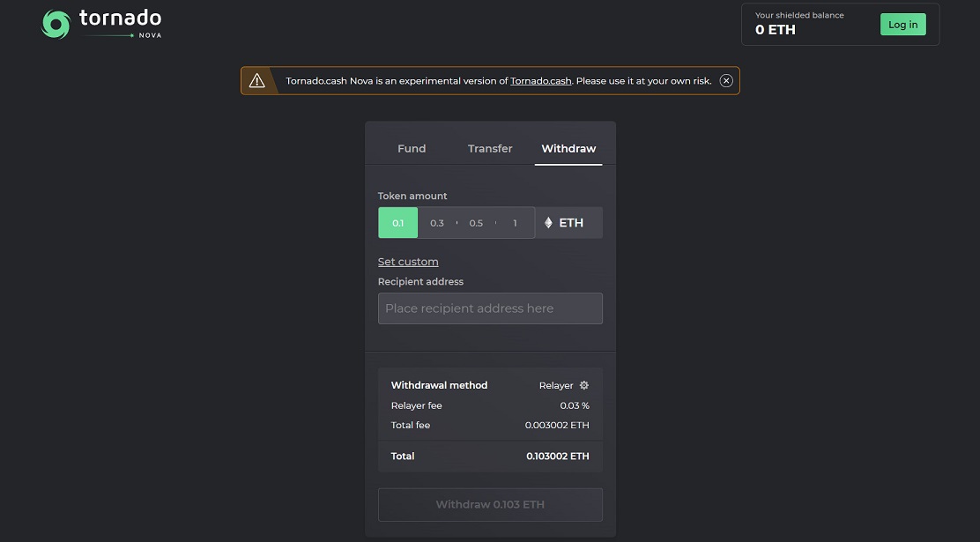980x542 pixels.
Task: Click the 0.03 % relayer fee value
Action: pos(575,405)
